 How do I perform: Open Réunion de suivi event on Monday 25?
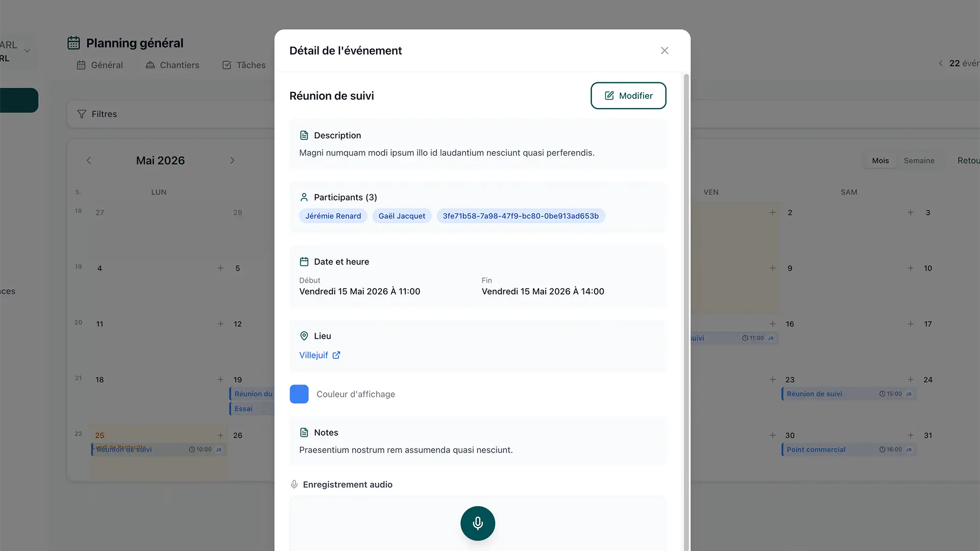[158, 449]
